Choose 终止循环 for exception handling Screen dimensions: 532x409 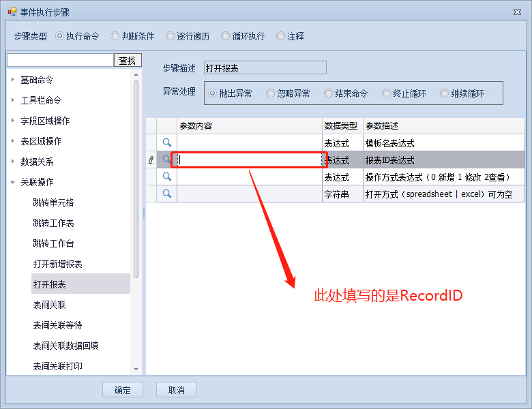(387, 93)
